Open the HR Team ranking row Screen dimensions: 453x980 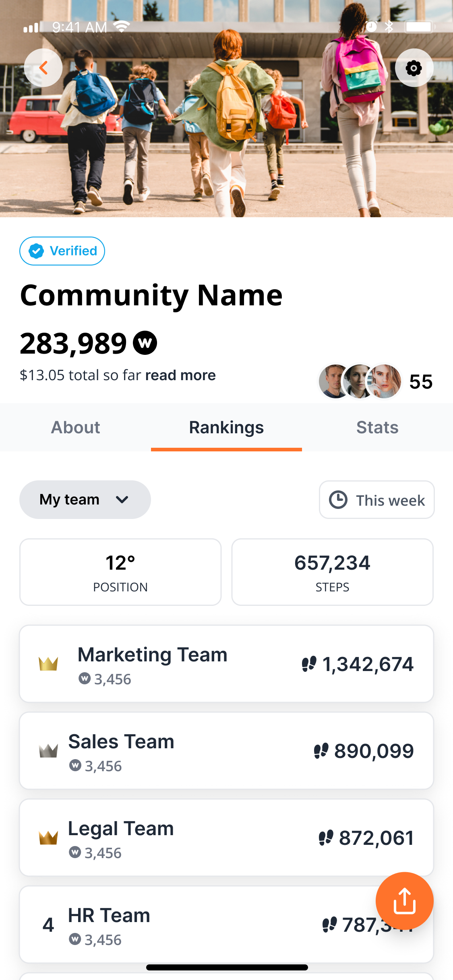tap(226, 924)
